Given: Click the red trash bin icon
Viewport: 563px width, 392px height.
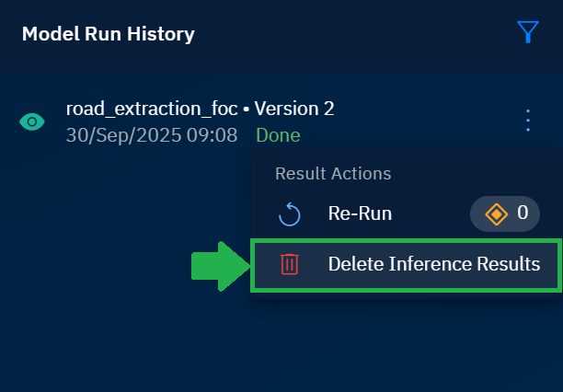Looking at the screenshot, I should point(290,265).
